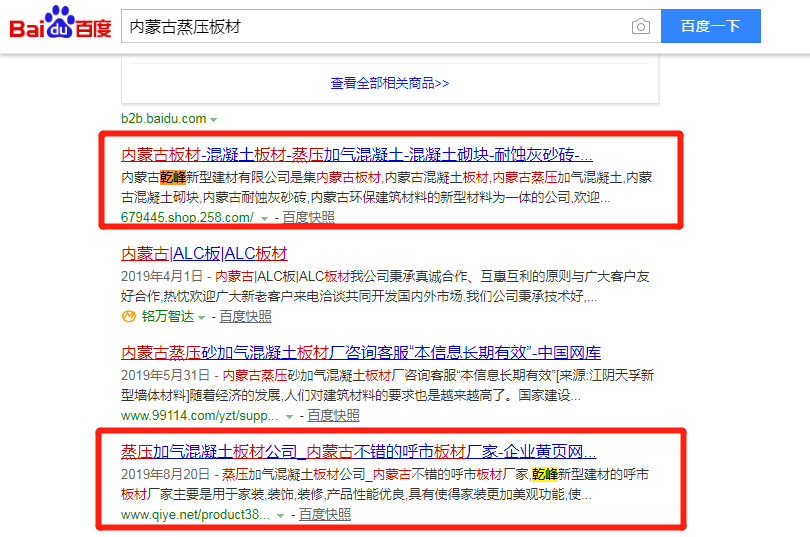
Task: Expand dropdown arrow beside www.qiye.net
Action: point(281,516)
